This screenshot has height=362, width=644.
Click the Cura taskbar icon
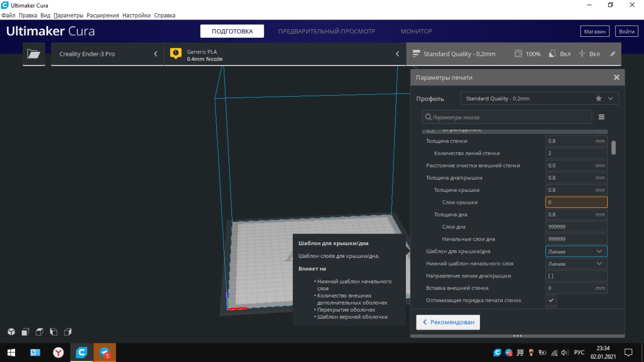click(82, 352)
